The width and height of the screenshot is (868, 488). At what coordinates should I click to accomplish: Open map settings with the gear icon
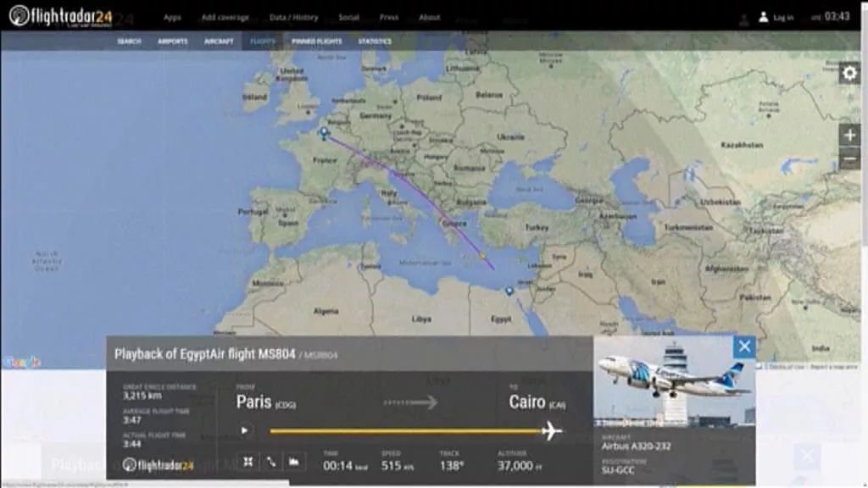[x=849, y=73]
